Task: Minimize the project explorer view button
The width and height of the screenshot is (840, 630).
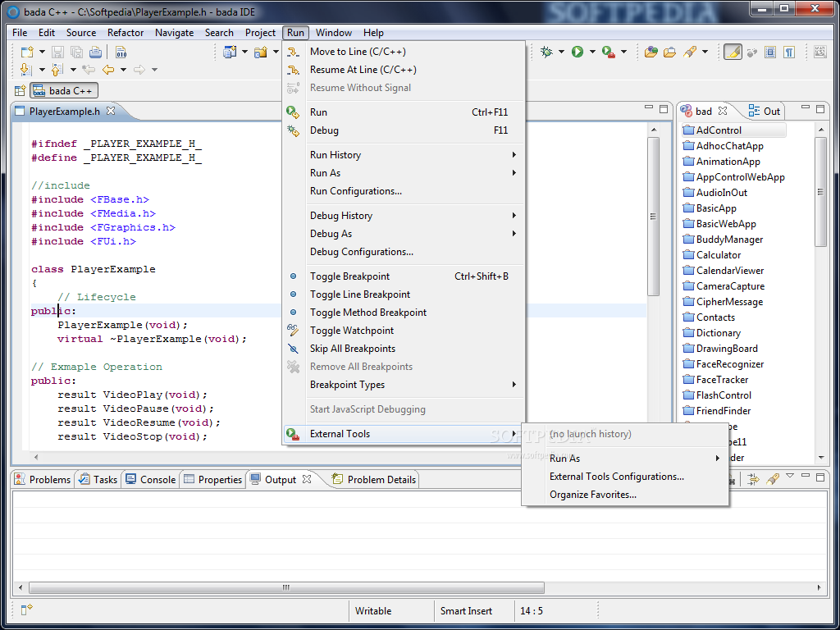Action: [806, 109]
